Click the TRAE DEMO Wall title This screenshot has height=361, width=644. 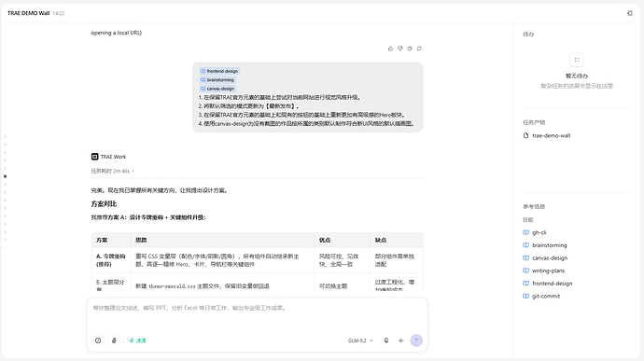(x=28, y=13)
